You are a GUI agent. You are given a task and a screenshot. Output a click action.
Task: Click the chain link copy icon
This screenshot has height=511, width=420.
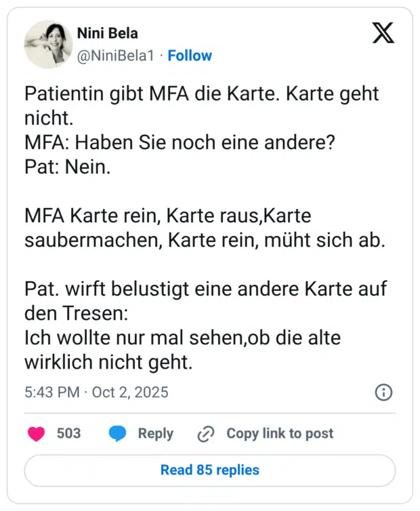(x=205, y=434)
